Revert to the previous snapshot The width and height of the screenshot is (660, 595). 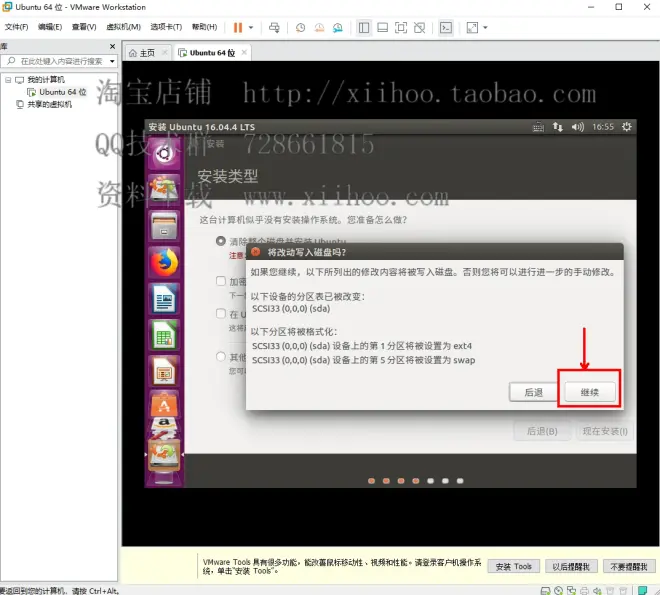tap(319, 28)
